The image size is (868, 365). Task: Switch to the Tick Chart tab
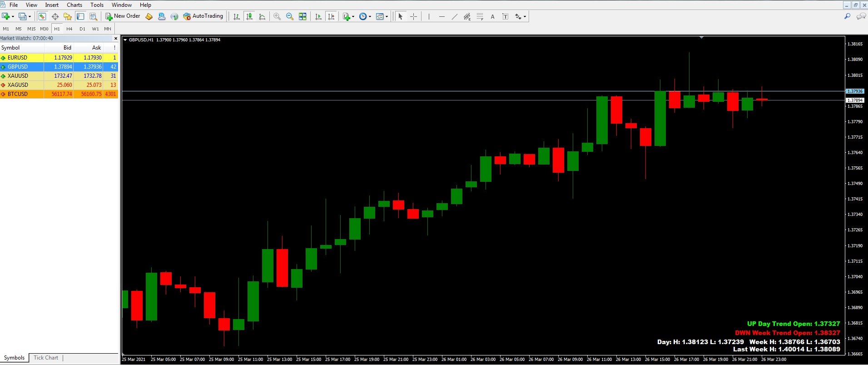pyautogui.click(x=46, y=358)
